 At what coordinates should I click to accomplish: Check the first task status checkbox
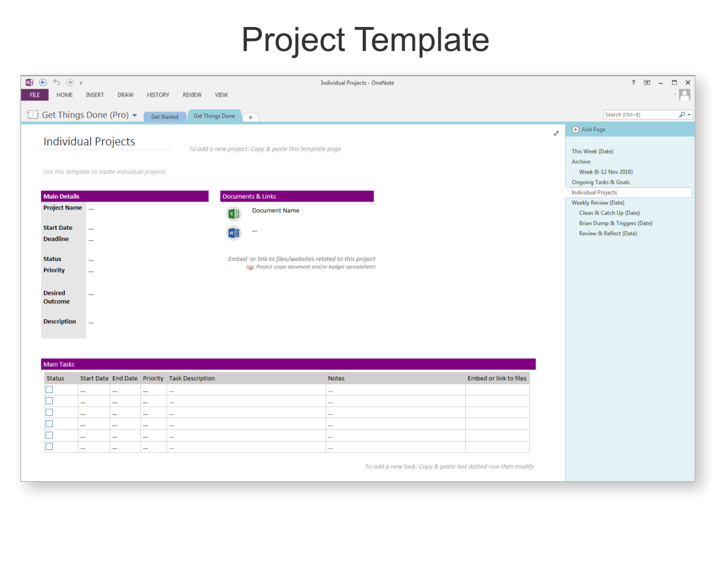[x=49, y=389]
